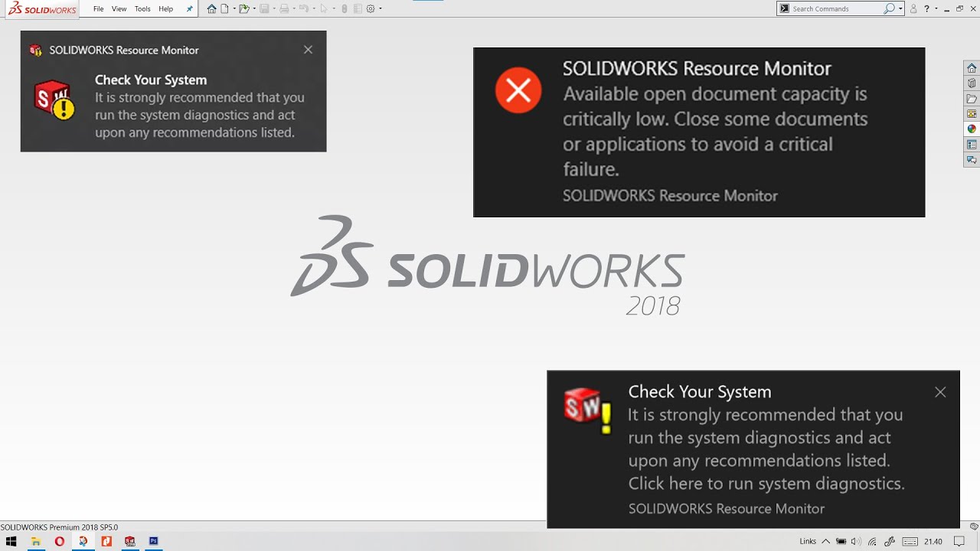Close the bottom-right Check Your System notification
980x551 pixels.
(x=940, y=392)
